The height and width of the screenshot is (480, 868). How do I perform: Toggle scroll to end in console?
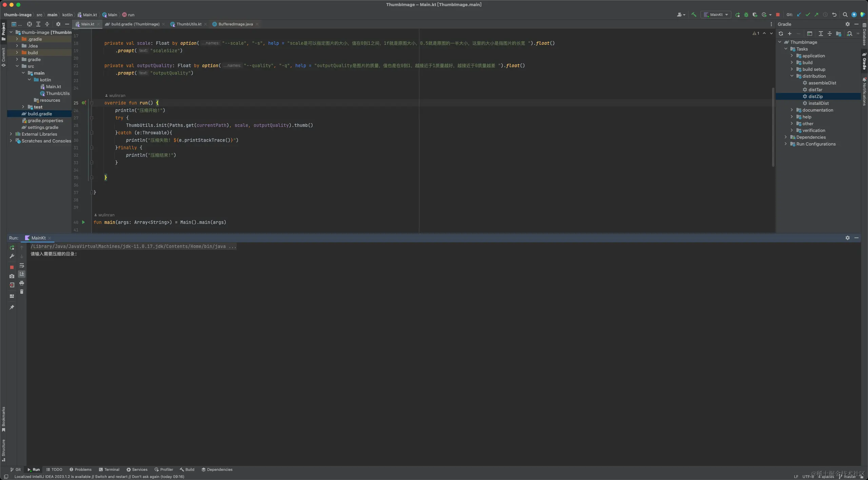tap(22, 274)
